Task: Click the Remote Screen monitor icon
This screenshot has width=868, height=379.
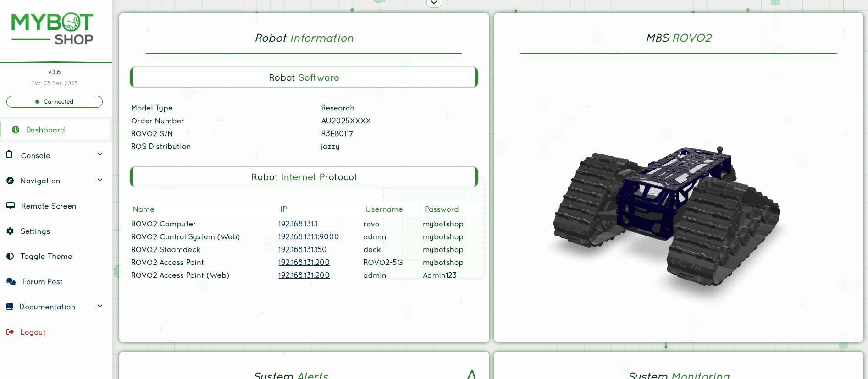Action: (11, 206)
